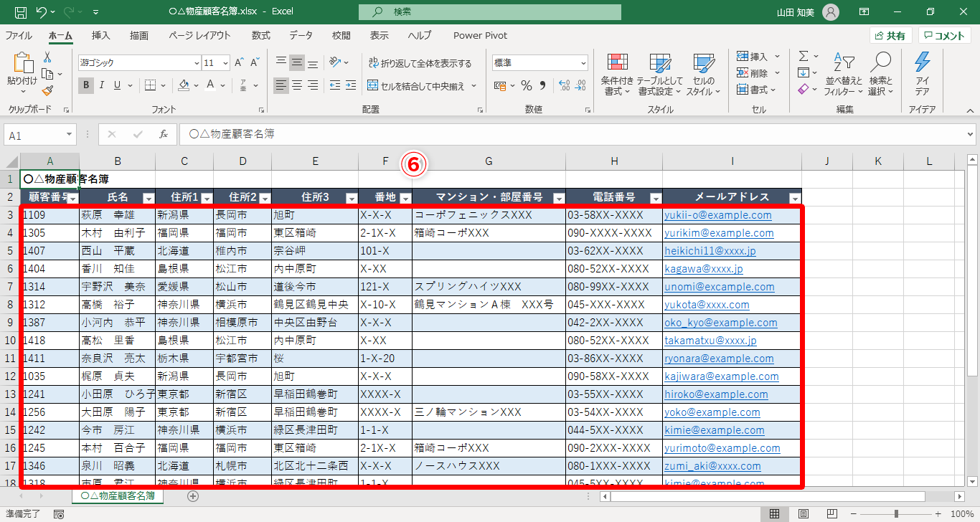This screenshot has height=522, width=980.
Task: Undo the last action
Action: coord(42,12)
